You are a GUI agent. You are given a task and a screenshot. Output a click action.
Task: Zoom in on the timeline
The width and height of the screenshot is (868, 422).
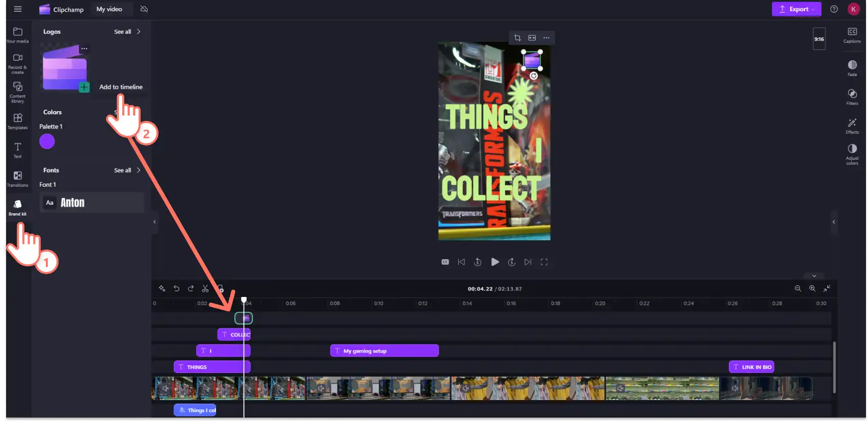(812, 289)
